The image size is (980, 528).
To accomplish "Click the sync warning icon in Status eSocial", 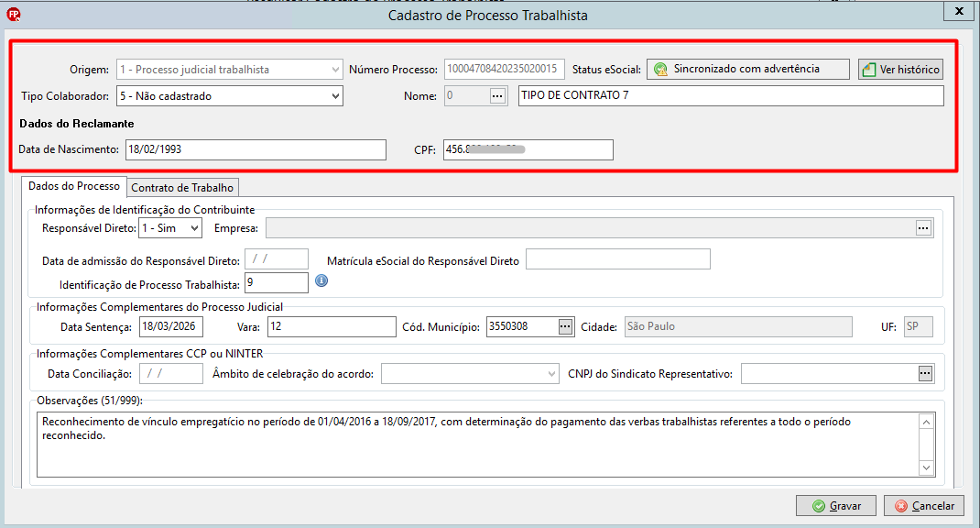I will pos(660,70).
